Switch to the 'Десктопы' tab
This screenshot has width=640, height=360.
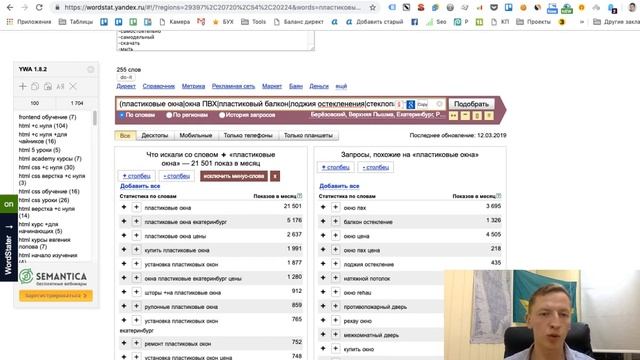point(155,136)
